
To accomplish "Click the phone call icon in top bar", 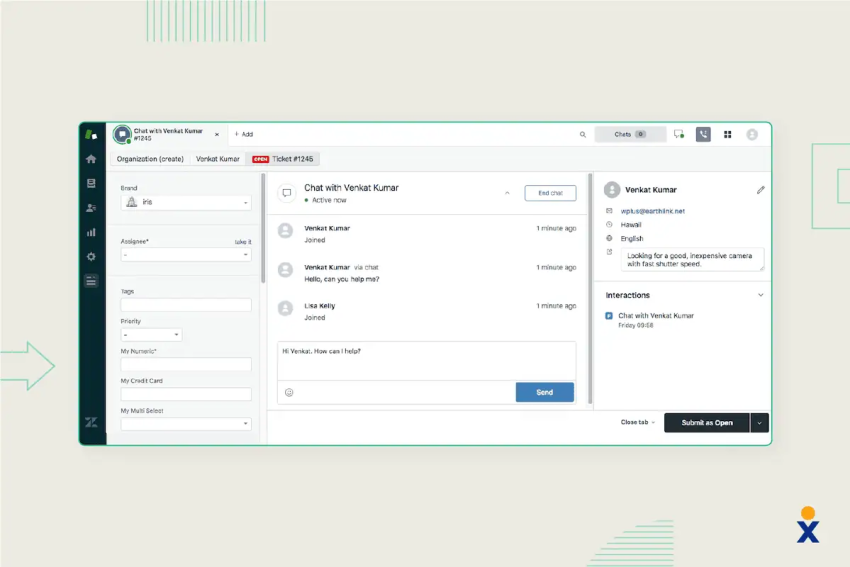I will [703, 134].
